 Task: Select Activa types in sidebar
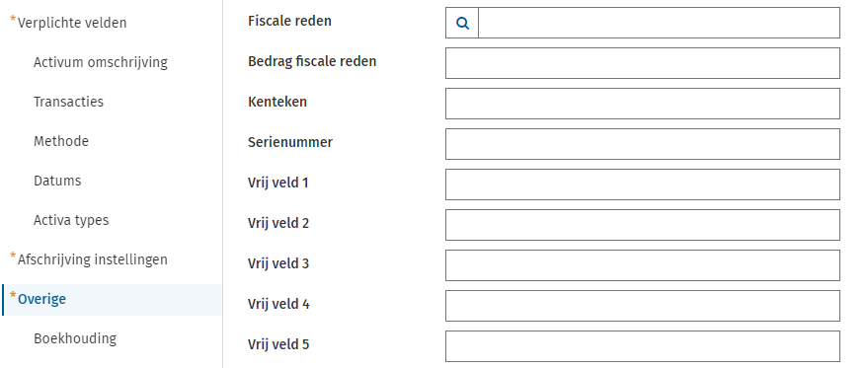click(x=71, y=220)
